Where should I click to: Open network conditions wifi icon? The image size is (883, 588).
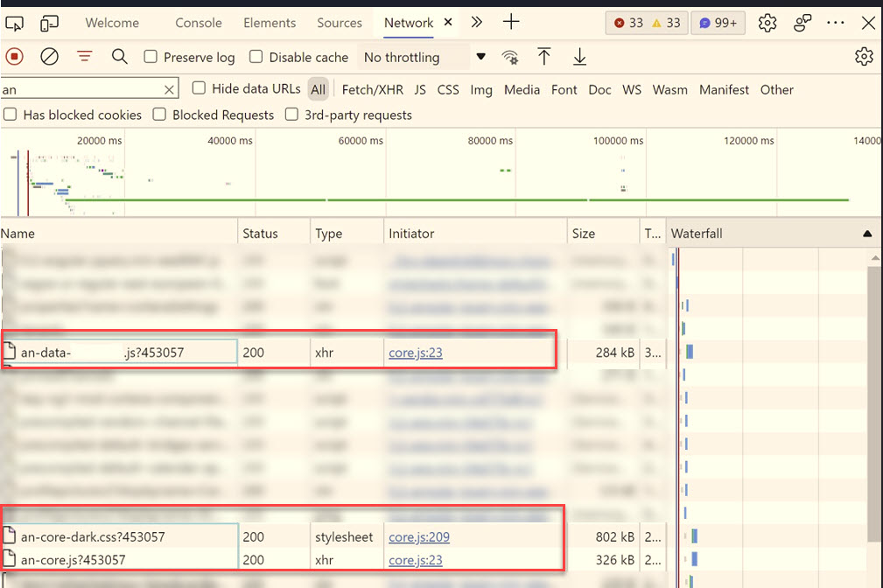coord(510,57)
